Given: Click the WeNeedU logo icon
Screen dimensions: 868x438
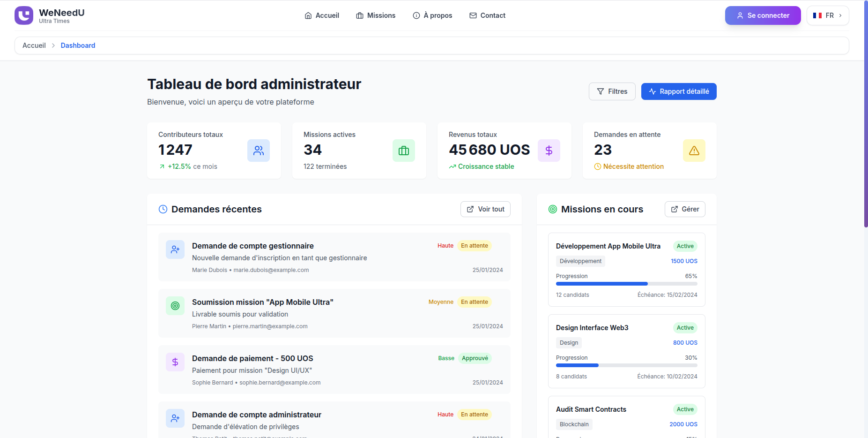Looking at the screenshot, I should [24, 15].
